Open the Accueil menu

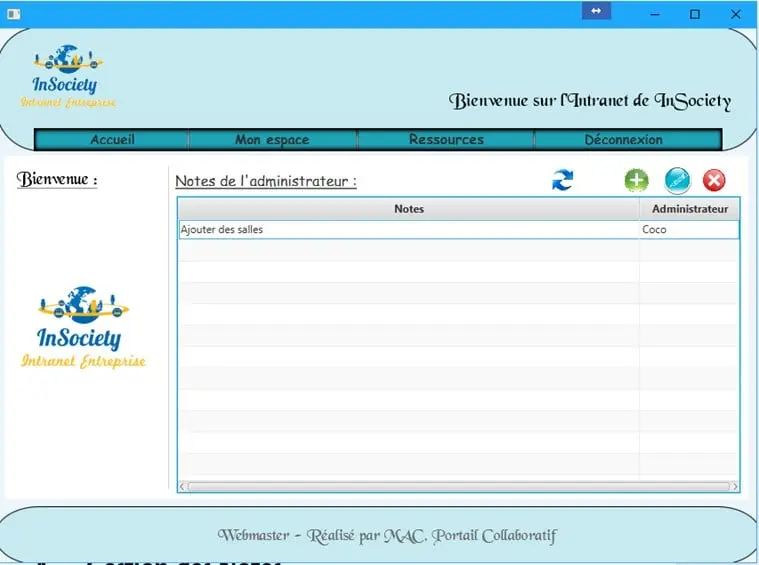[x=112, y=140]
